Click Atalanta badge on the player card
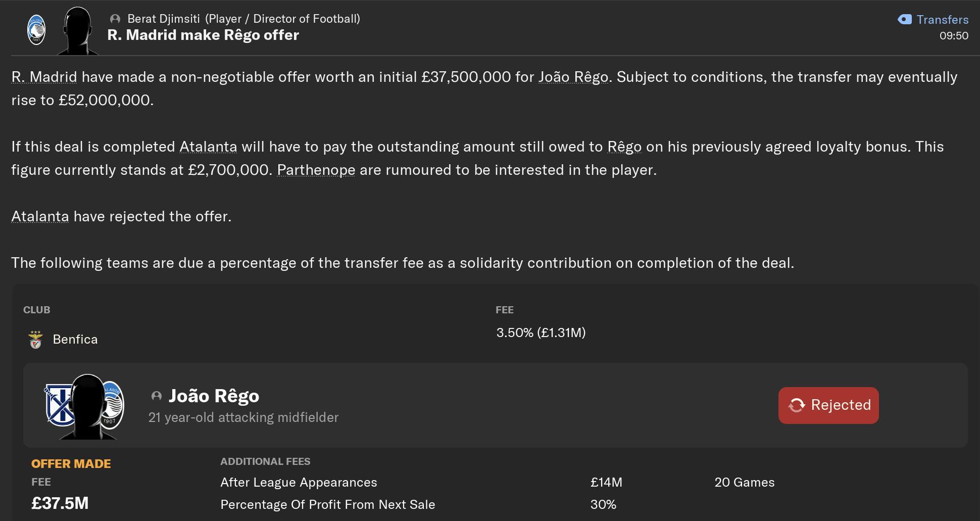The image size is (980, 521). (x=114, y=404)
